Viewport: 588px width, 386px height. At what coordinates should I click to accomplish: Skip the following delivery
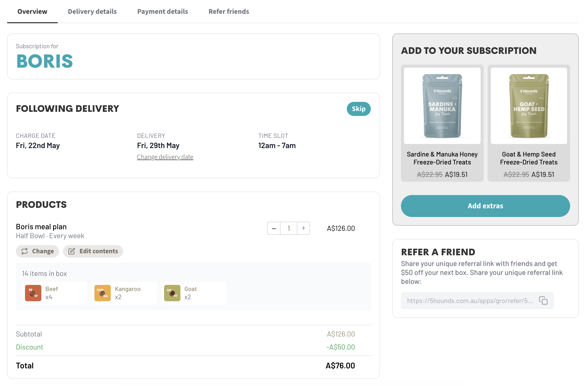(359, 109)
